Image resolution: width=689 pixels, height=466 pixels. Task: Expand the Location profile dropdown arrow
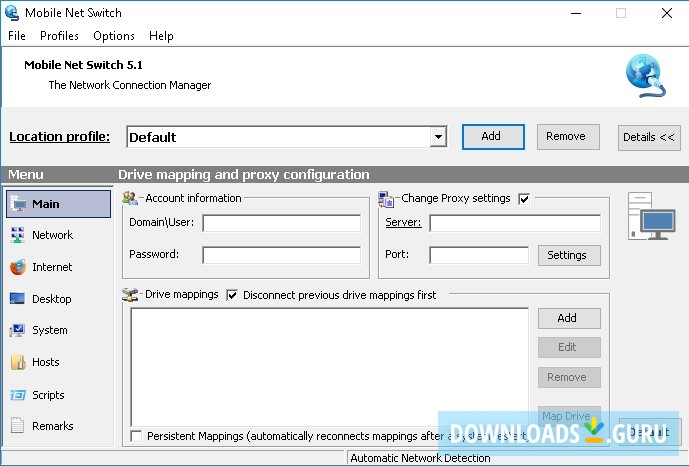pos(438,137)
